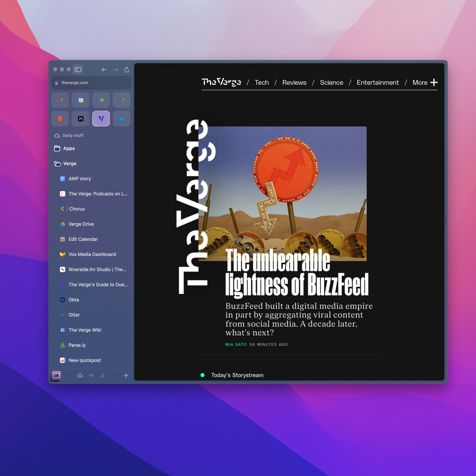Toggle the sidebar visibility button
476x476 pixels.
point(78,69)
